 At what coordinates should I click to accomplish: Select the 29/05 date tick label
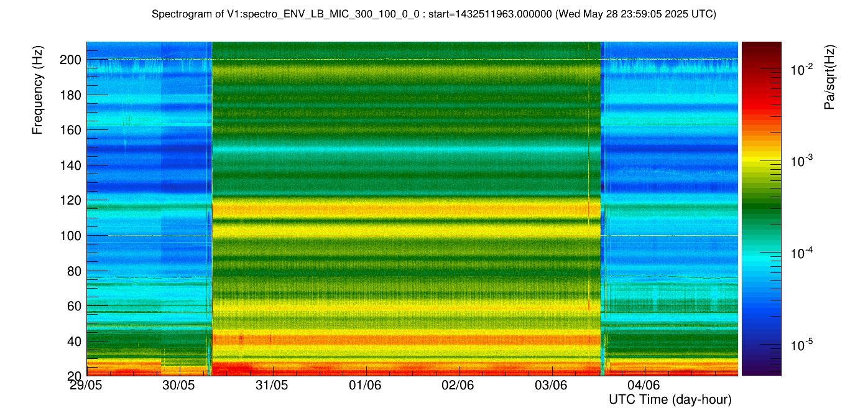pyautogui.click(x=86, y=385)
